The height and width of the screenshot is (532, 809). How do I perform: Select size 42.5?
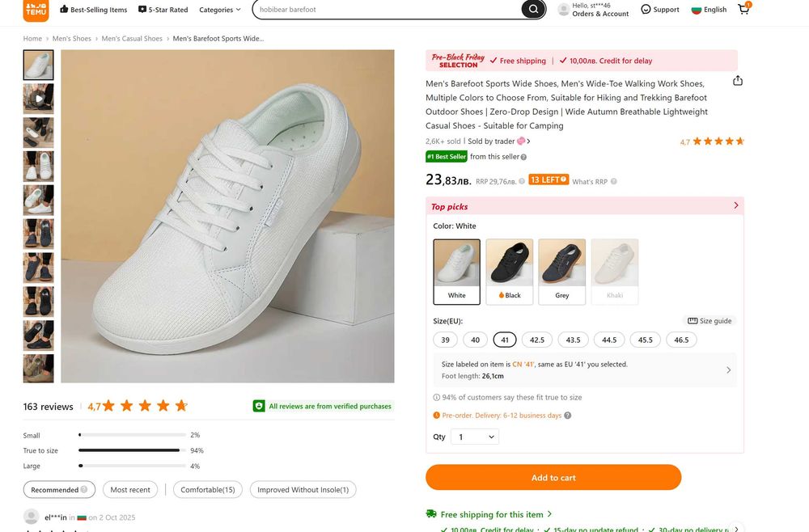536,340
